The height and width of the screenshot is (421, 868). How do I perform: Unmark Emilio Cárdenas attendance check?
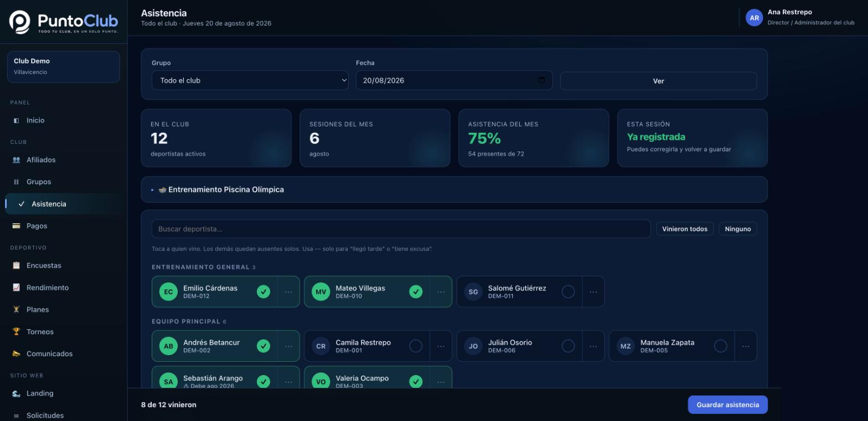click(263, 292)
